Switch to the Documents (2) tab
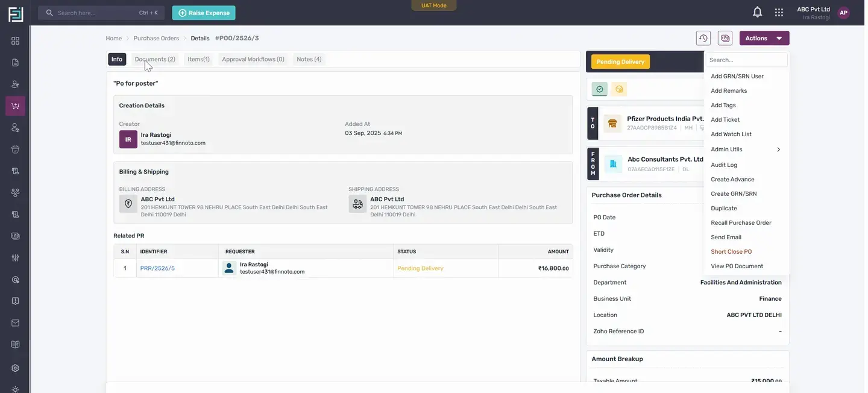 pos(155,59)
